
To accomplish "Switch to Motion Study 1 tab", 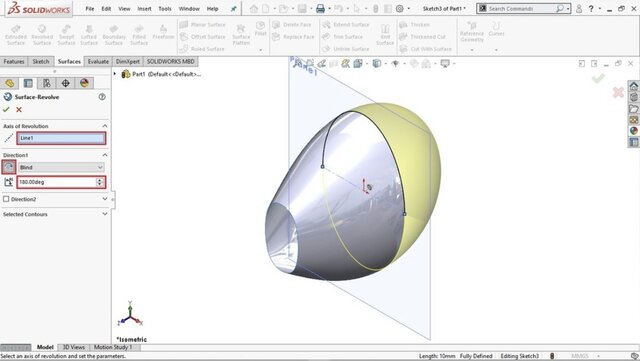I will (113, 347).
